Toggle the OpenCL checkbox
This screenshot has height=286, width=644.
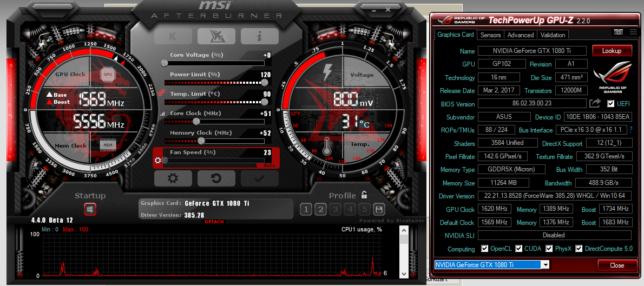[485, 249]
